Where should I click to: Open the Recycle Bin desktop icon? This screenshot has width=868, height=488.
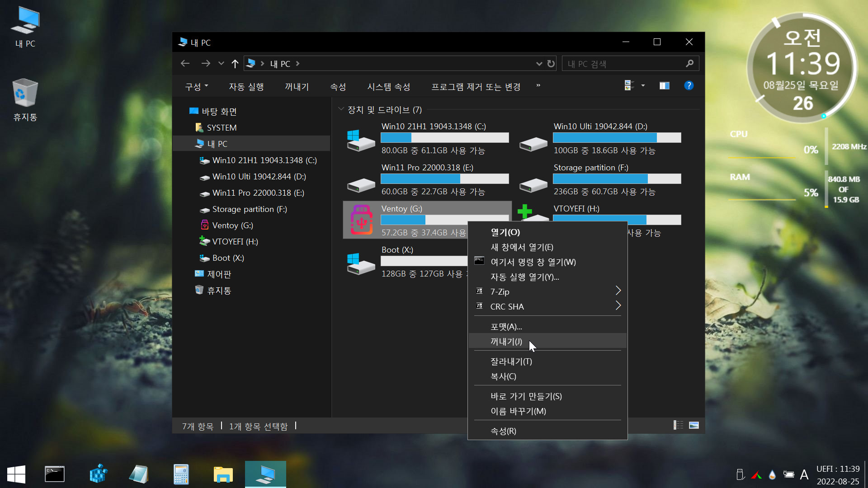click(x=25, y=100)
